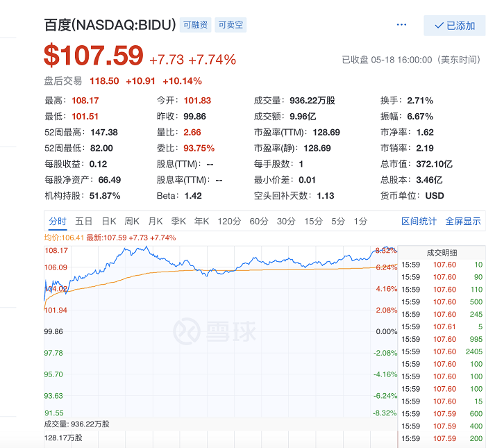Click the 振幅 value 6.67%
The height and width of the screenshot is (448, 486).
[420, 117]
